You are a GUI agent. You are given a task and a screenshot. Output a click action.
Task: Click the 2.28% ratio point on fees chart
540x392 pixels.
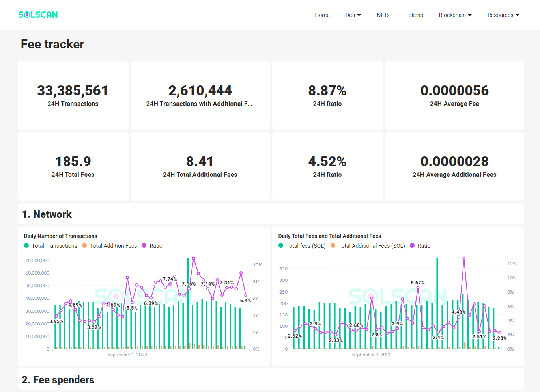(500, 333)
